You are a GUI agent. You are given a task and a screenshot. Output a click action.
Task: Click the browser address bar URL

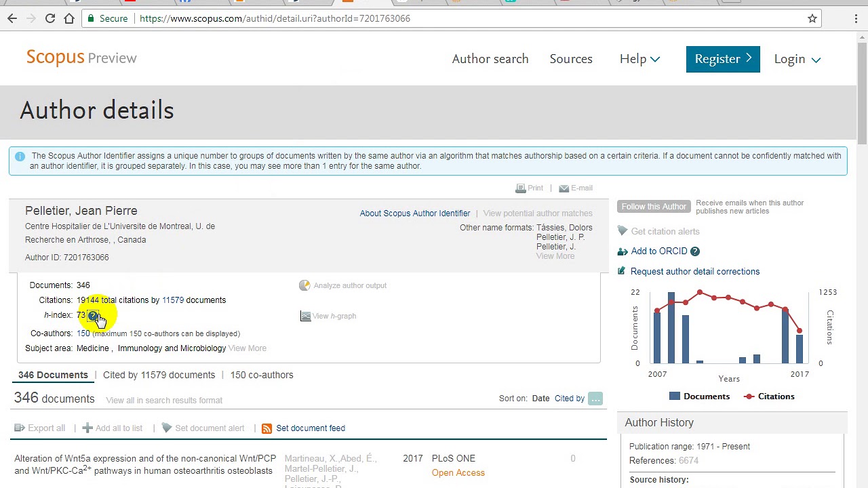tap(275, 18)
